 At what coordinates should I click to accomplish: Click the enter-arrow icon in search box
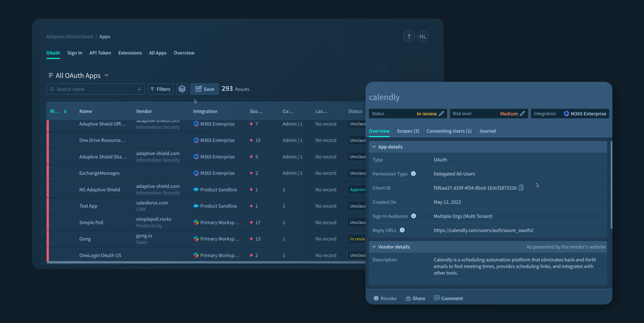[x=139, y=89]
